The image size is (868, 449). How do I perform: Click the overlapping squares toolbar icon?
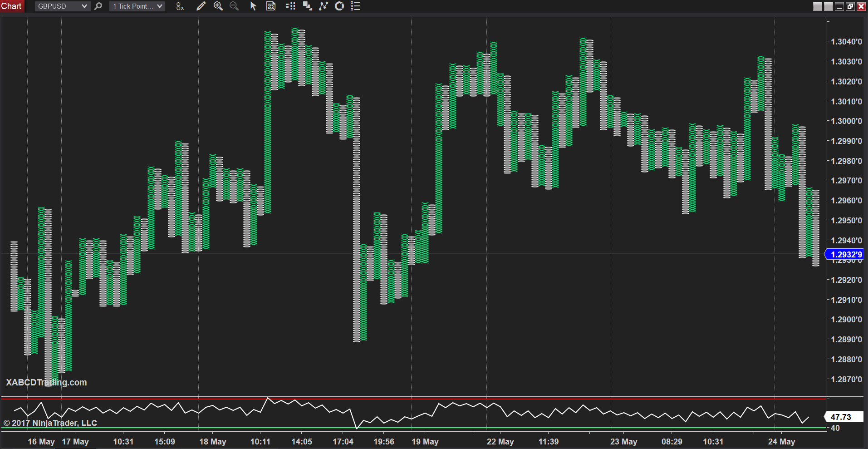(307, 6)
